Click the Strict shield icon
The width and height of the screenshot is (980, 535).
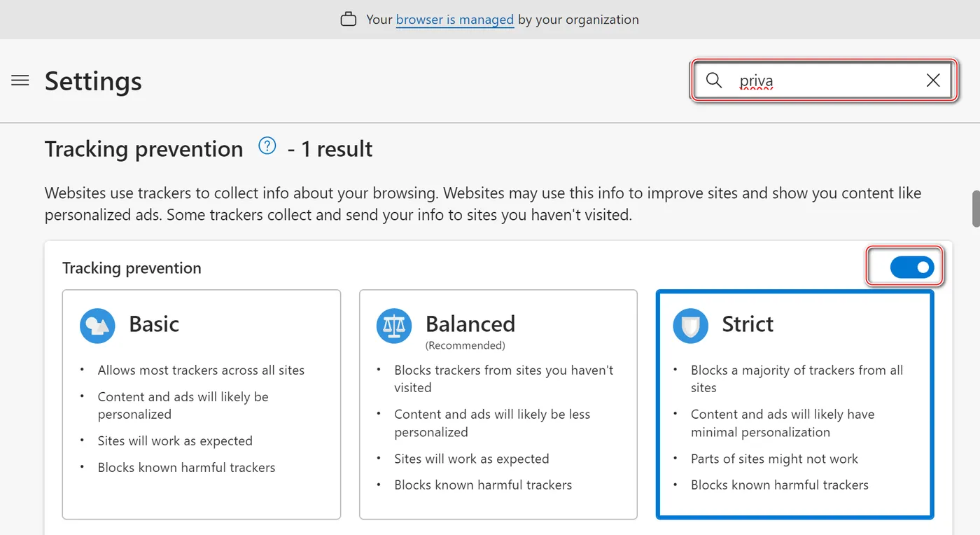click(691, 326)
